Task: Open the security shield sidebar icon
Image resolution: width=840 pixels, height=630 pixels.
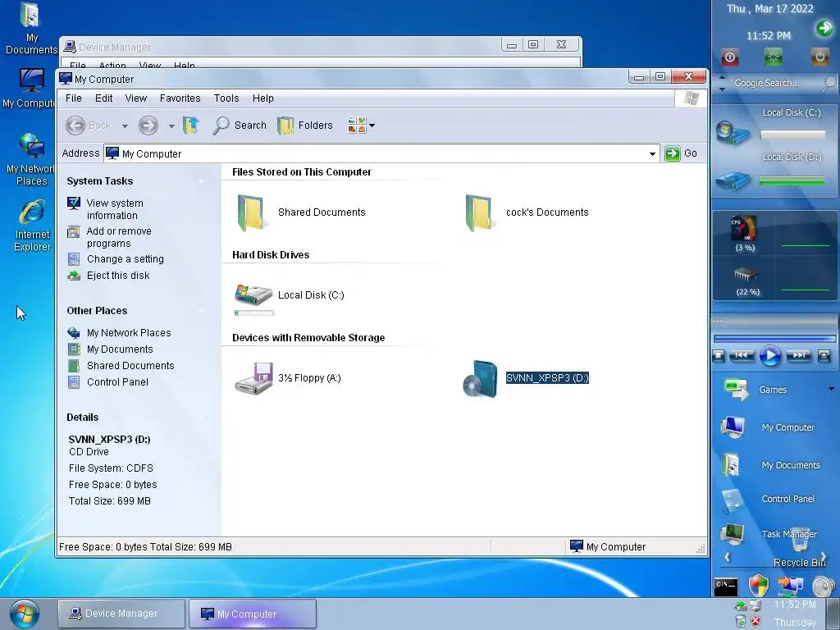Action: point(758,586)
